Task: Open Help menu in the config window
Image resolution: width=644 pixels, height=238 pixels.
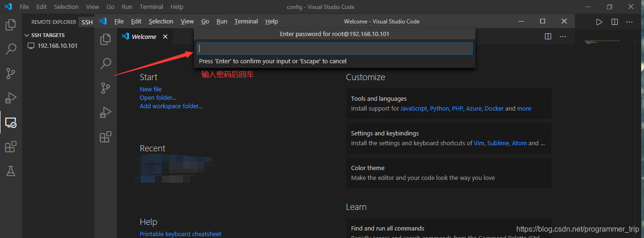Action: pyautogui.click(x=177, y=7)
